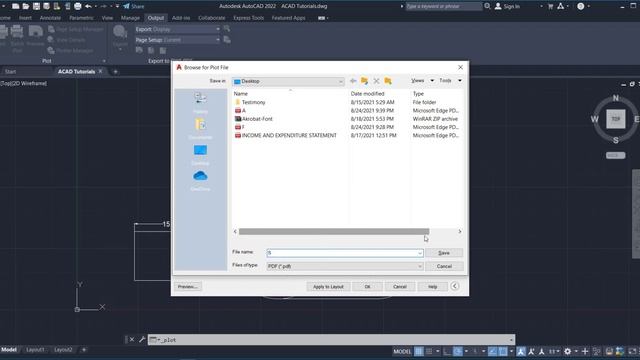Click the ViewCube TOP face
This screenshot has height=360, width=640.
coord(616,119)
